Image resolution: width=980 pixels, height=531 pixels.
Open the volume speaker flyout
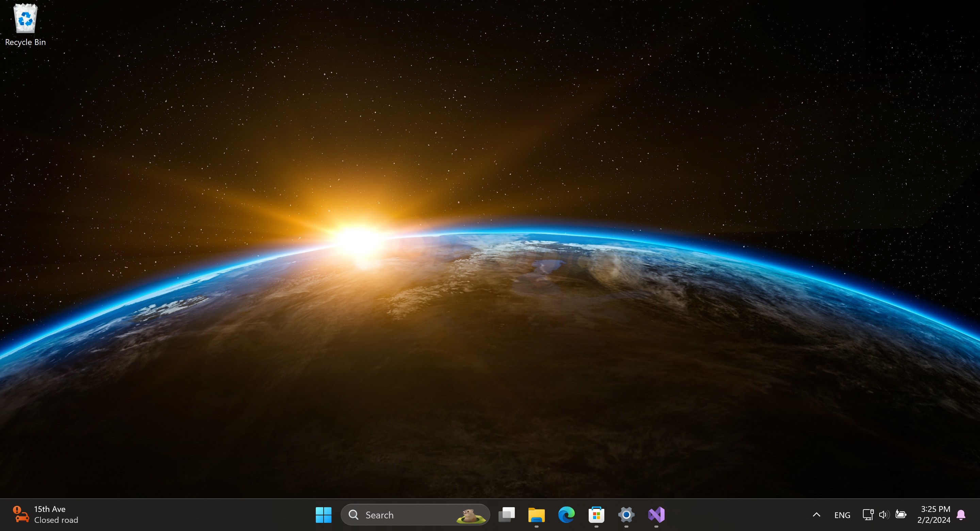[884, 515]
